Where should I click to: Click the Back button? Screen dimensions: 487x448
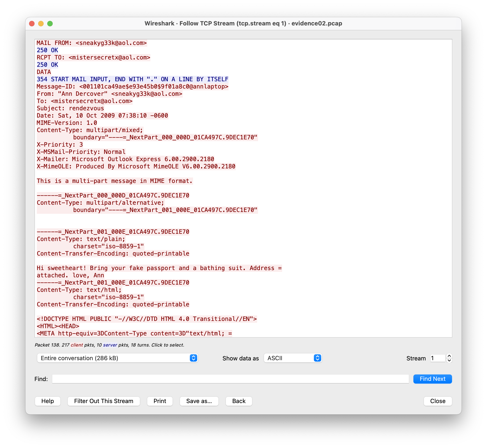tap(239, 401)
